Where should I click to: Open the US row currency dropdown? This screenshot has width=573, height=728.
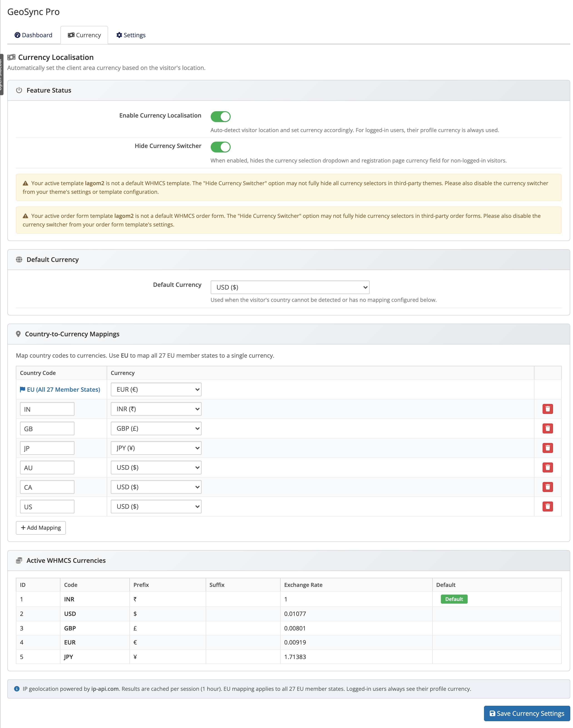(x=156, y=506)
